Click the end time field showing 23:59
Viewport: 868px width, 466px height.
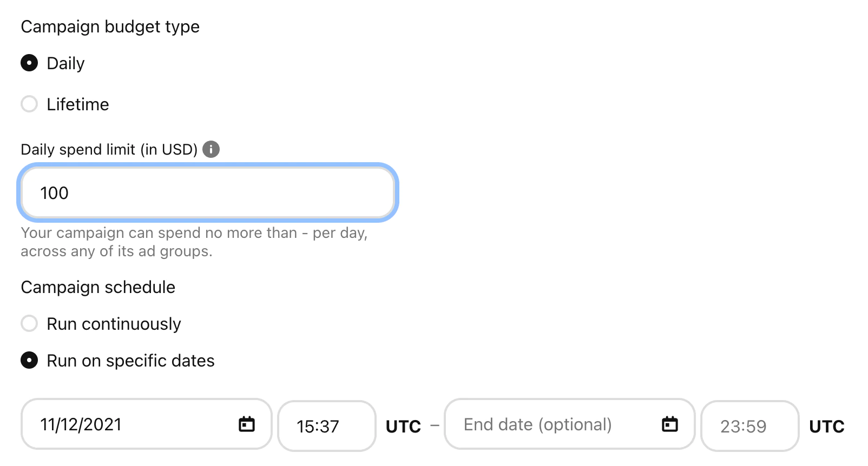point(749,427)
